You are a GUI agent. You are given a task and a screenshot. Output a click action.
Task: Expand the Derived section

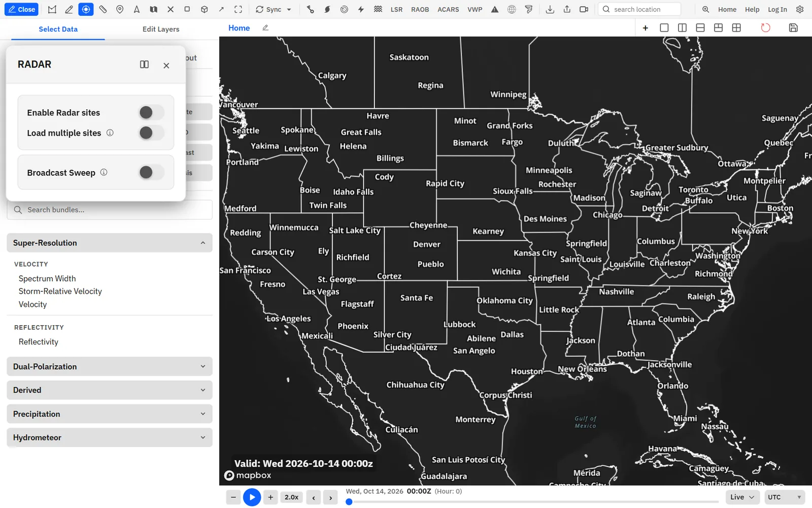110,390
